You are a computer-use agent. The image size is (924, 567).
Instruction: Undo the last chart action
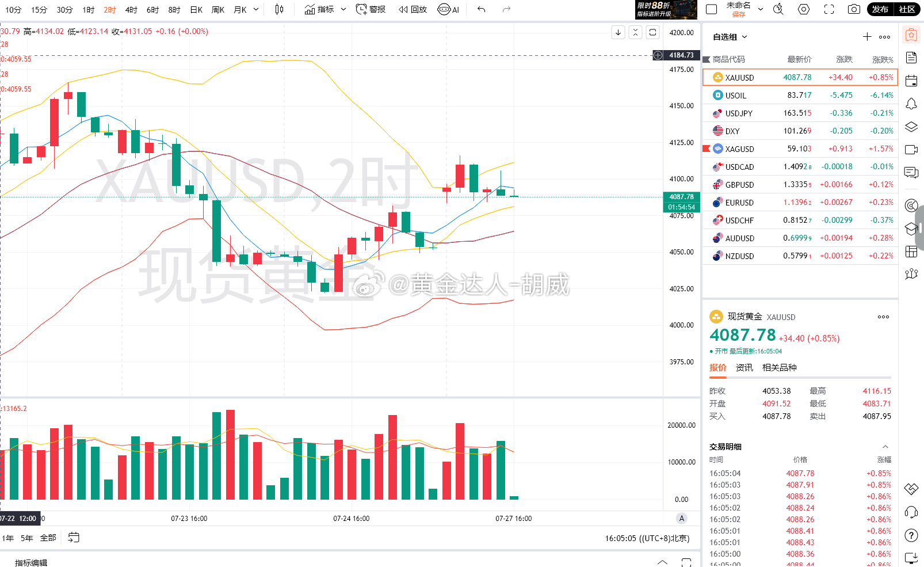tap(482, 9)
